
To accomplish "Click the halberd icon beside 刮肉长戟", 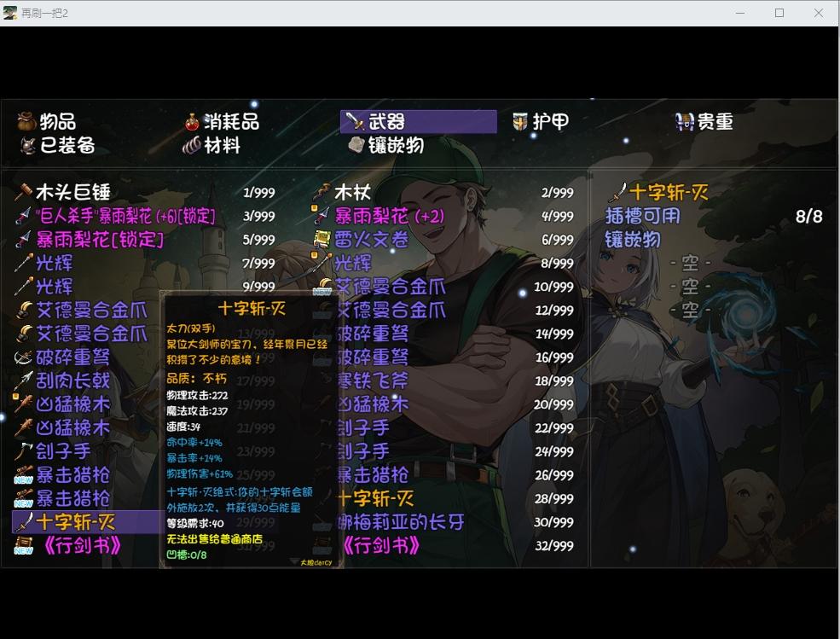I will [x=24, y=380].
